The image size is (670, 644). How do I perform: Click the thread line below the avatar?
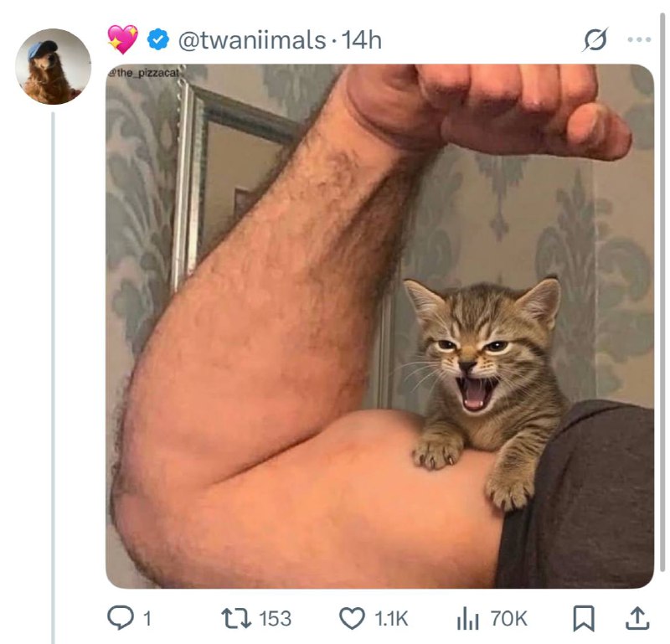(x=54, y=378)
